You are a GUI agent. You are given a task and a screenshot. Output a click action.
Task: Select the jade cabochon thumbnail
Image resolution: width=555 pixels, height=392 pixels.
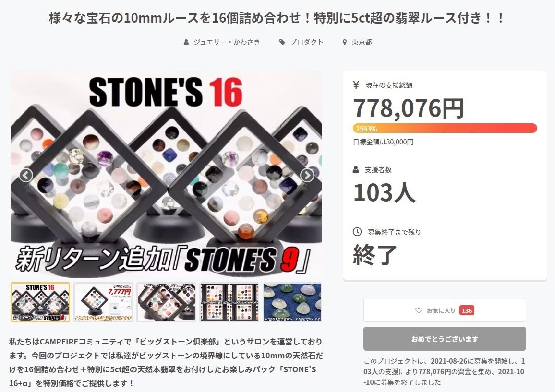point(292,302)
